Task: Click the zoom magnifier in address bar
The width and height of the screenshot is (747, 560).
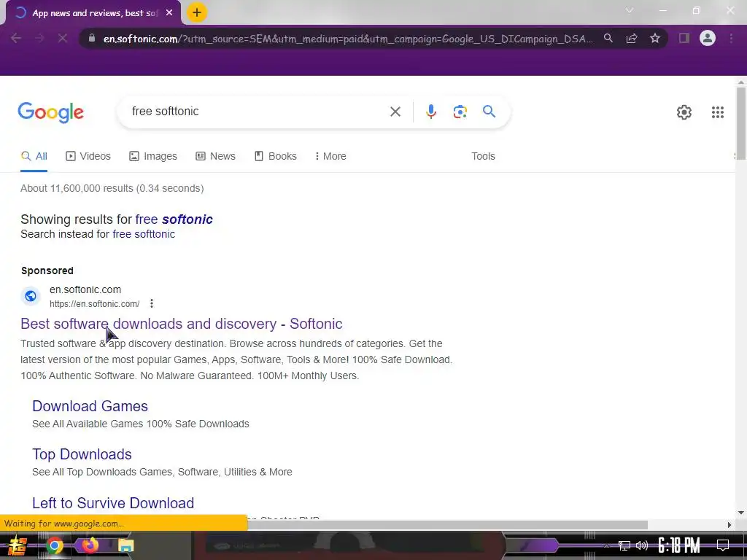Action: (608, 38)
